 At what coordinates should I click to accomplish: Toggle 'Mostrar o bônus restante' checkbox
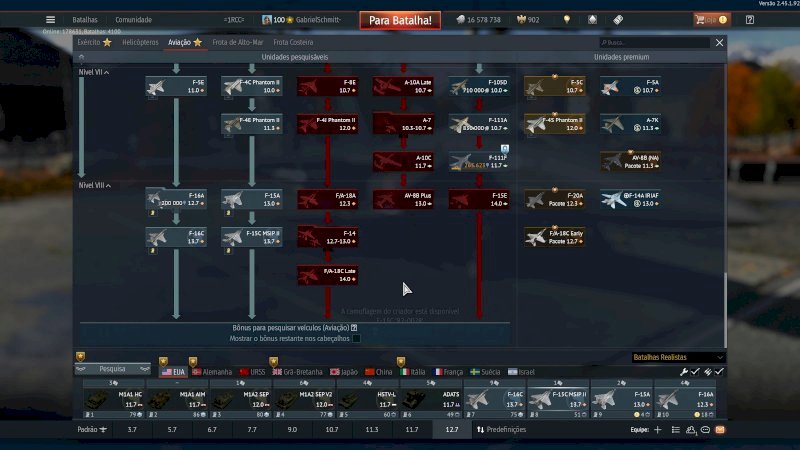(355, 338)
